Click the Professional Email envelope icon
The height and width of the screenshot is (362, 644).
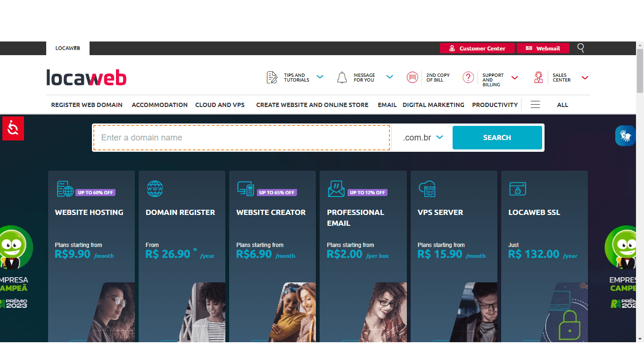336,189
